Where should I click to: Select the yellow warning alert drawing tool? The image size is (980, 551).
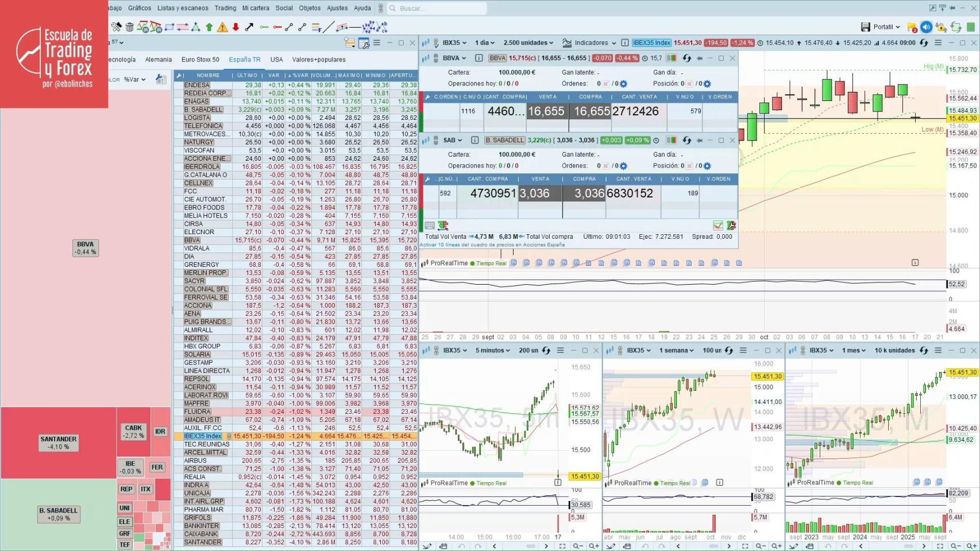click(x=223, y=26)
